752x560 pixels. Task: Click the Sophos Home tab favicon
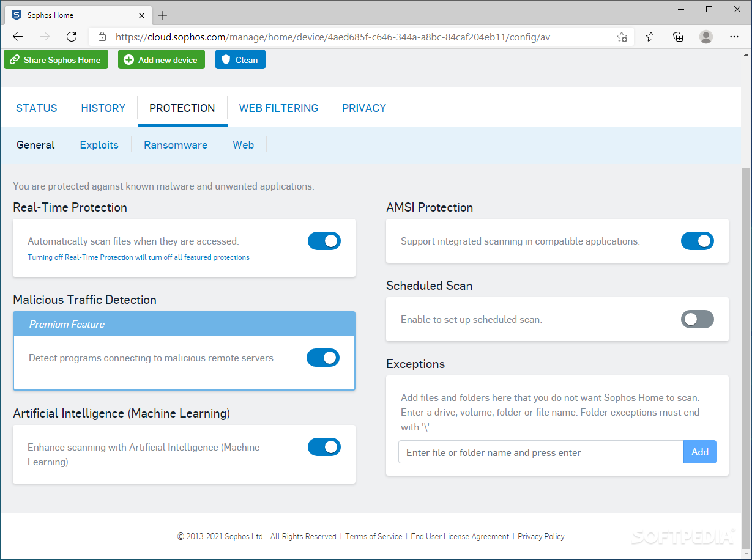click(17, 15)
